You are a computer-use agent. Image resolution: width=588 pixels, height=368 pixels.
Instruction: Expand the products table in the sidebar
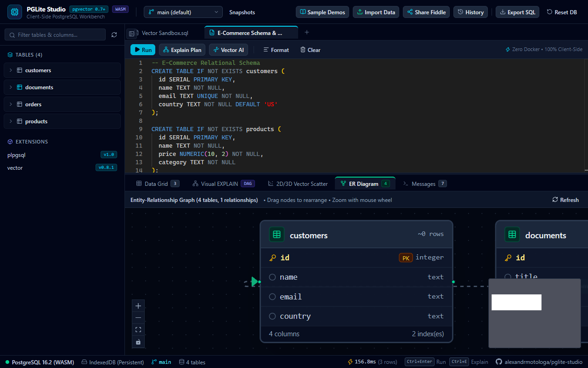pyautogui.click(x=62, y=121)
